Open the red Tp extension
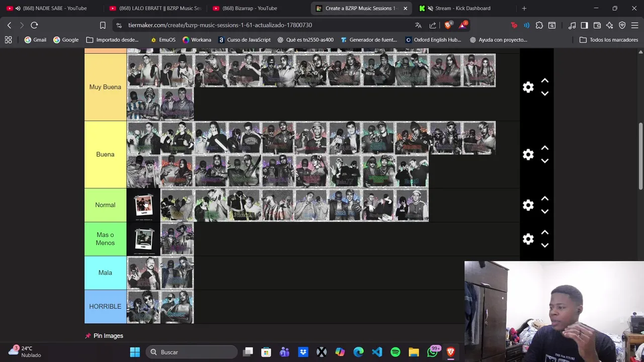Viewport: 644px width, 362px height. (514, 25)
